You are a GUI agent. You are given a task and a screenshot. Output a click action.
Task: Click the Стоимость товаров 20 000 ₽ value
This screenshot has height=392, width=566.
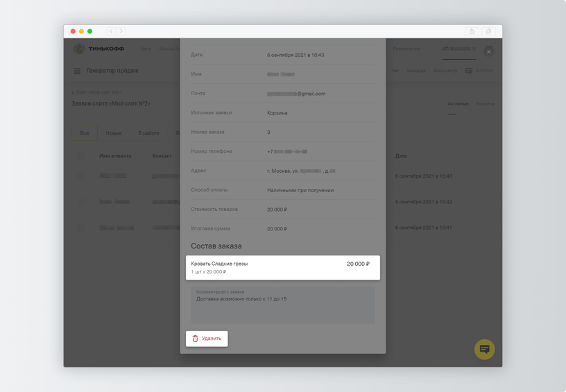coord(277,210)
